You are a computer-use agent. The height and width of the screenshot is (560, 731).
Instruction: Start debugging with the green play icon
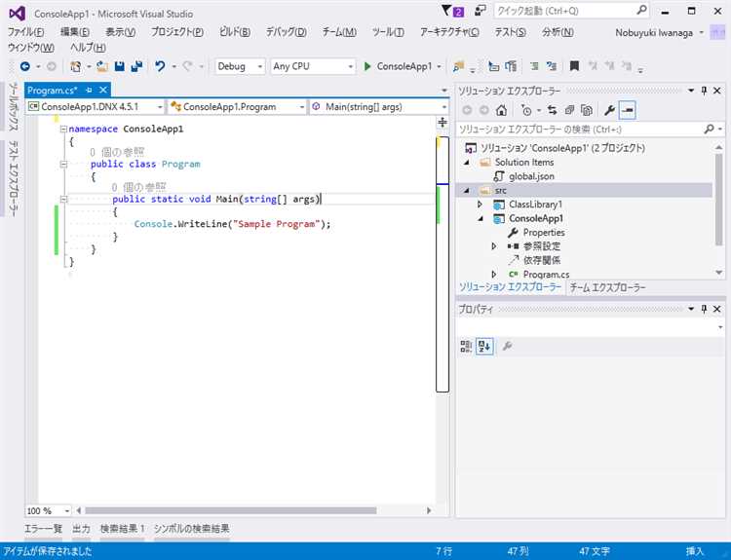(367, 66)
